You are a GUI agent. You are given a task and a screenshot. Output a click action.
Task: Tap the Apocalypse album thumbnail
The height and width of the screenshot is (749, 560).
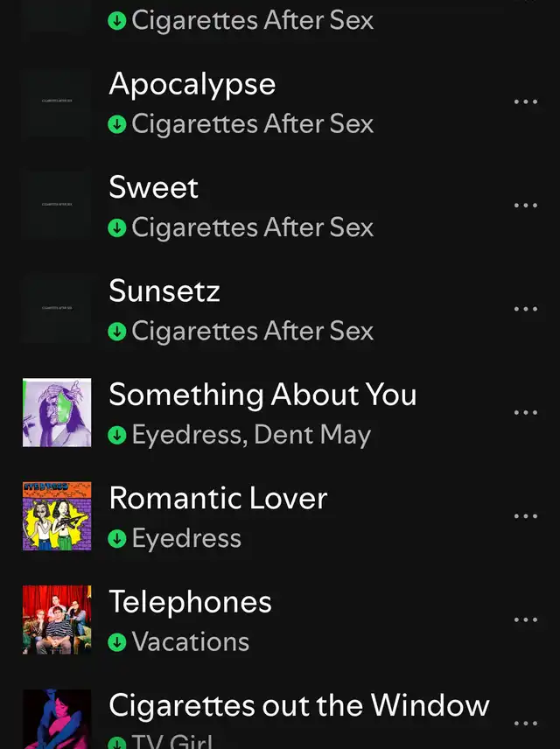[x=57, y=102]
